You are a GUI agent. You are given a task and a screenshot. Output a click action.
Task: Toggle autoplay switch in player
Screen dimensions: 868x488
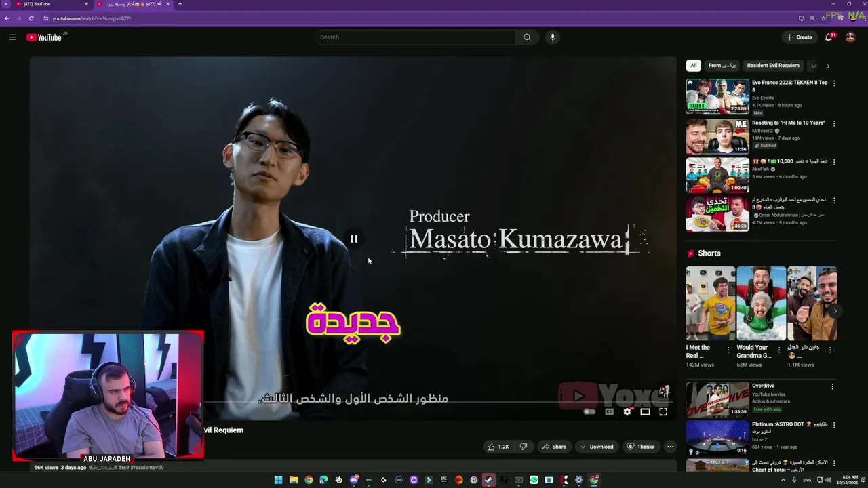pyautogui.click(x=589, y=411)
